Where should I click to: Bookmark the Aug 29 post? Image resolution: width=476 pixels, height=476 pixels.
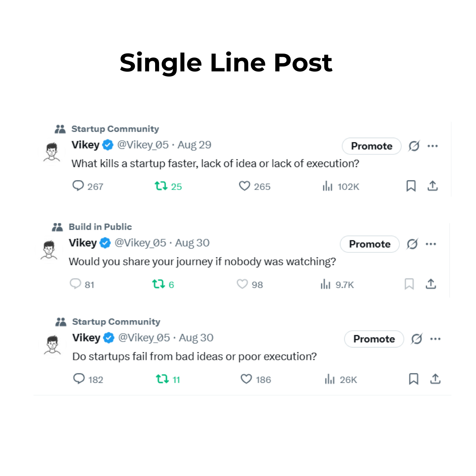click(x=411, y=186)
